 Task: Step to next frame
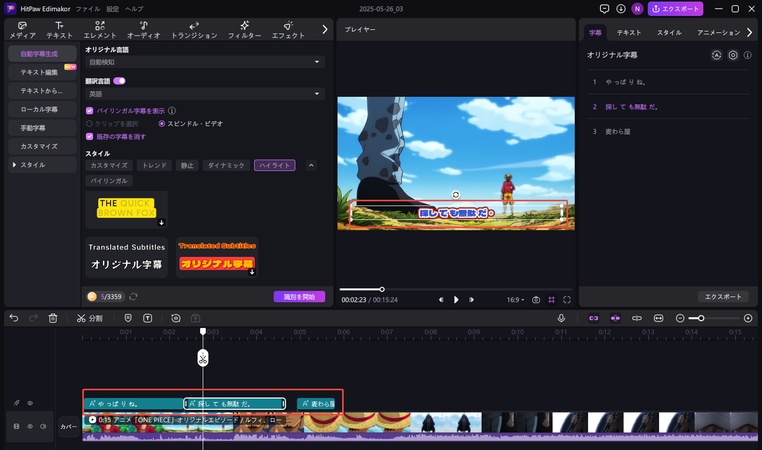471,300
